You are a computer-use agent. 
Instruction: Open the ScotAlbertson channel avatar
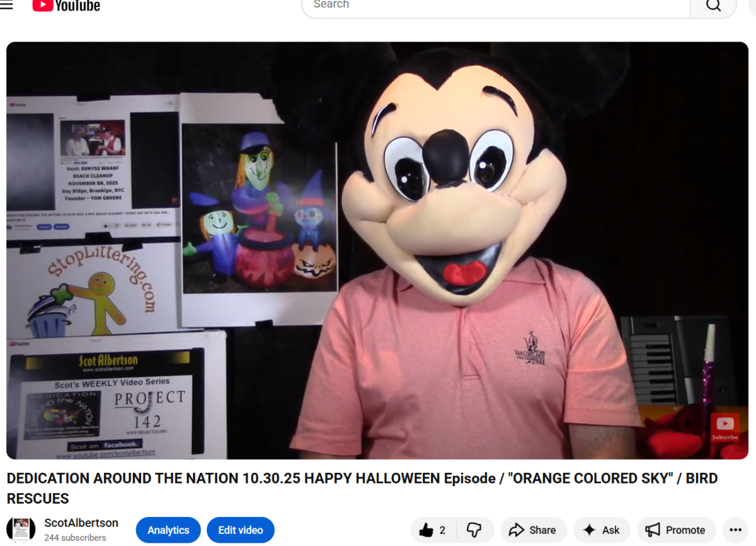pyautogui.click(x=21, y=530)
